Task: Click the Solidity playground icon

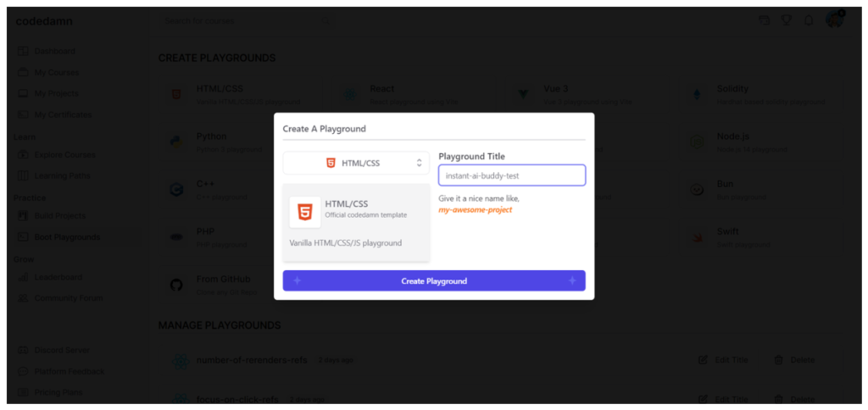Action: (697, 95)
